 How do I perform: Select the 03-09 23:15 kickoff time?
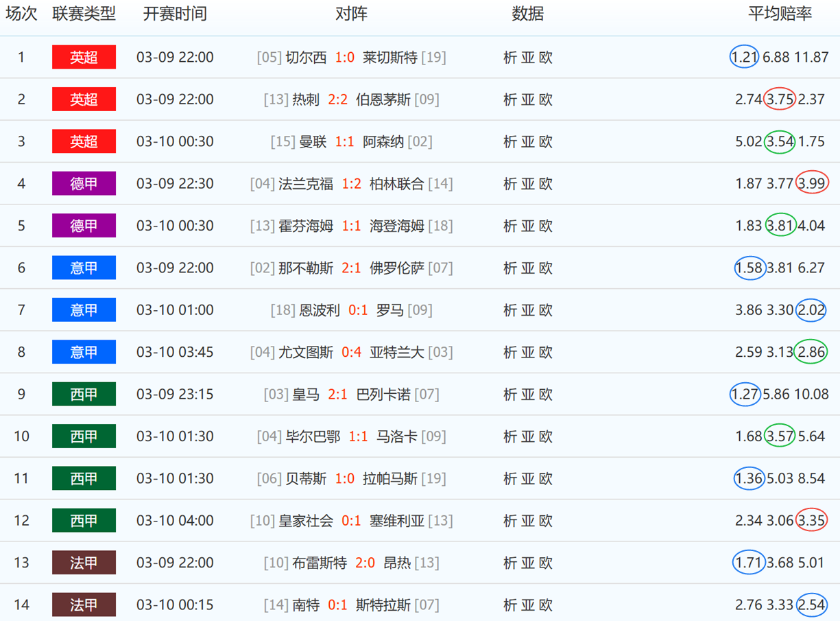175,395
